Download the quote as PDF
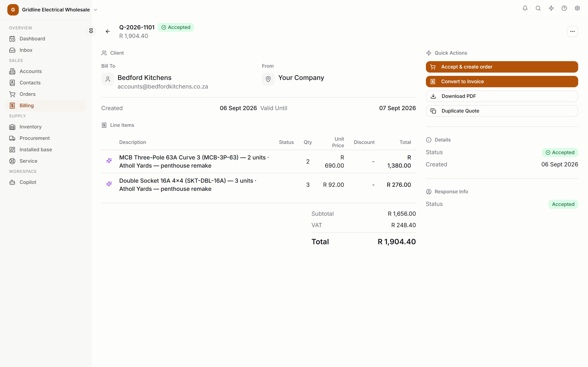 pyautogui.click(x=502, y=96)
